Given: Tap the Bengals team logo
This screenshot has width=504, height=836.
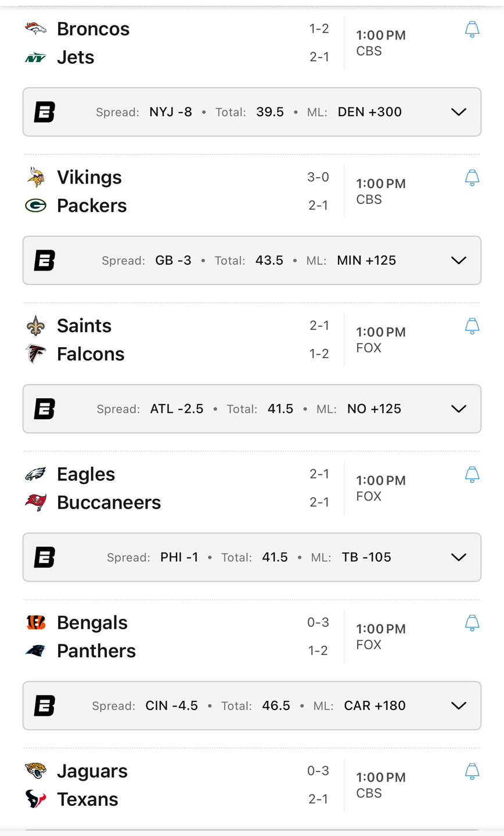Looking at the screenshot, I should [x=35, y=622].
